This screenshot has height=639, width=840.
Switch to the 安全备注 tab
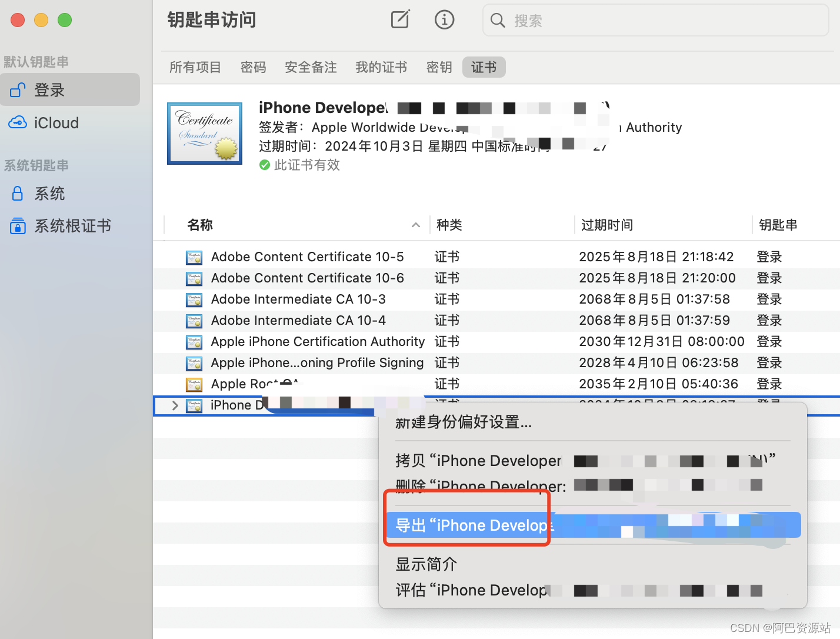(x=311, y=67)
